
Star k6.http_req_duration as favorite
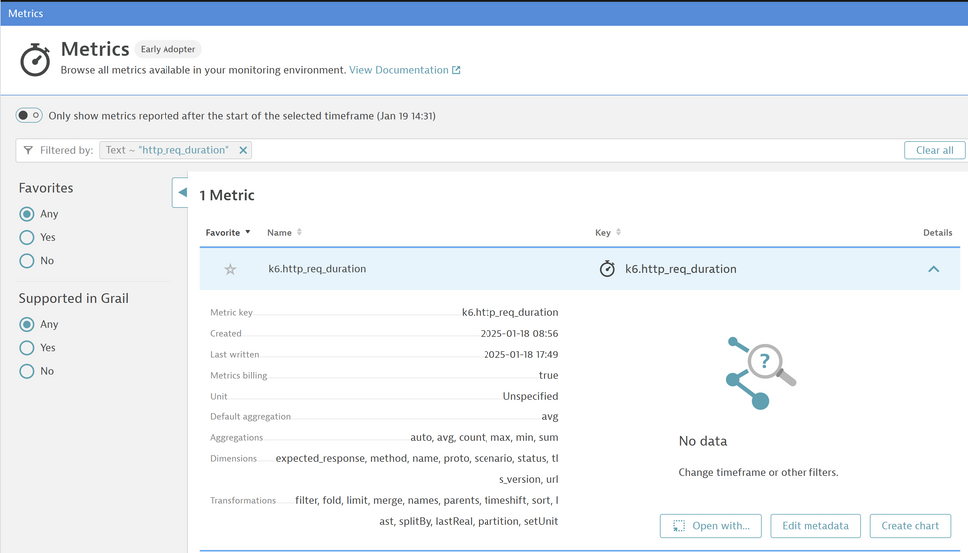230,269
